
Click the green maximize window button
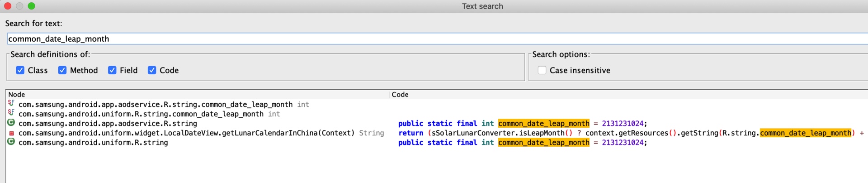pos(31,6)
